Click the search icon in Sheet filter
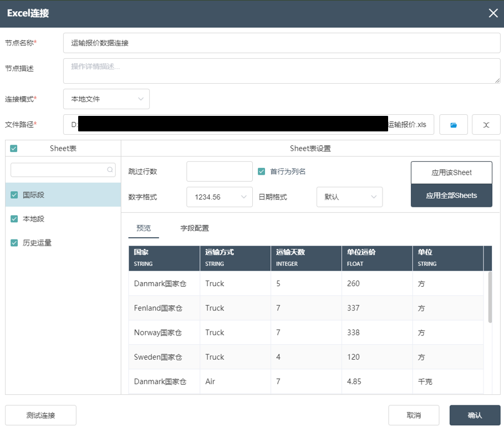This screenshot has width=504, height=433. (x=111, y=170)
